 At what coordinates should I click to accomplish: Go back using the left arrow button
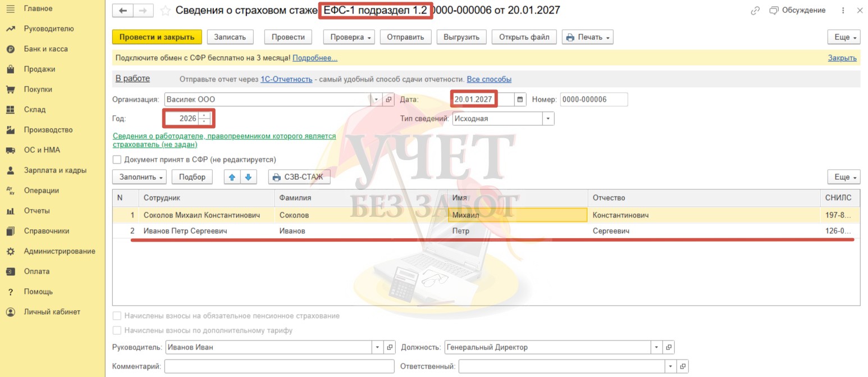pyautogui.click(x=123, y=11)
